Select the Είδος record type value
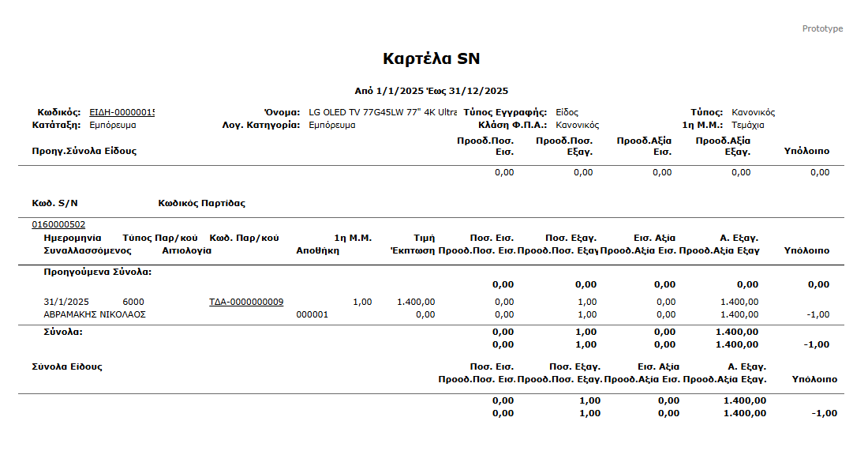The width and height of the screenshot is (868, 451). 567,112
